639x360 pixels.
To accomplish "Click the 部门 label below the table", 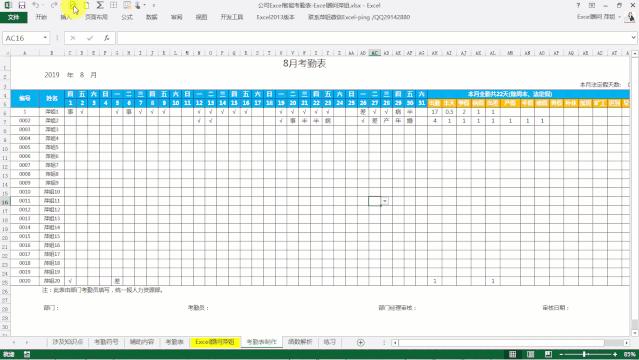I will (51, 308).
